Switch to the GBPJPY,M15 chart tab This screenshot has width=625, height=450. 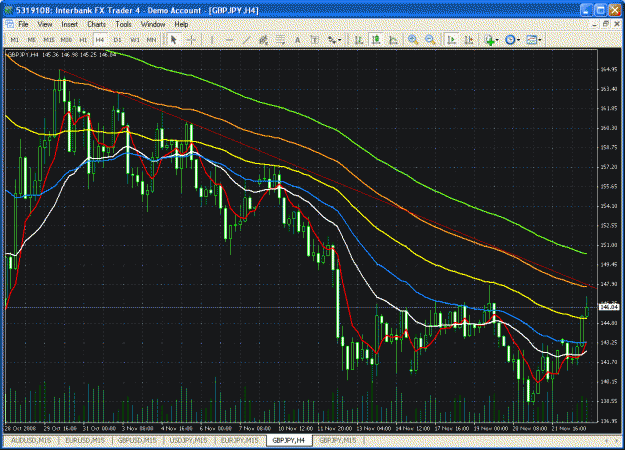(338, 440)
